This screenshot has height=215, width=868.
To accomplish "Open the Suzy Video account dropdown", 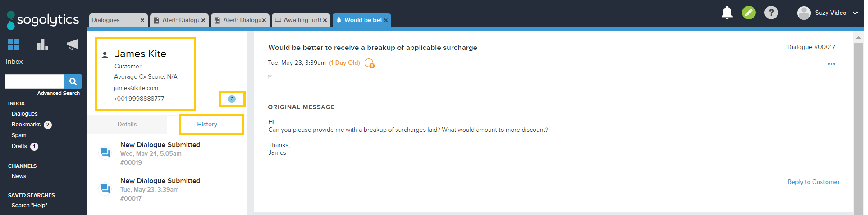I will click(x=828, y=13).
